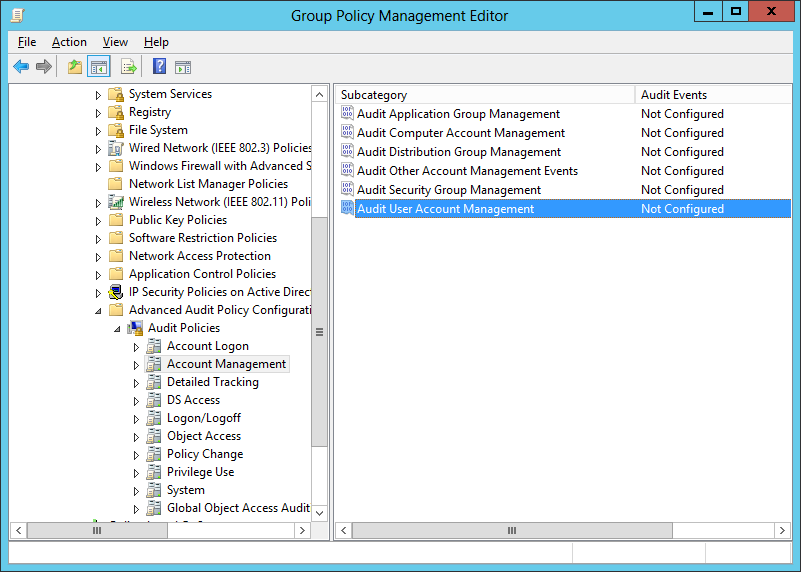
Task: Collapse Advanced Audit Policy Configuration node
Action: click(98, 311)
